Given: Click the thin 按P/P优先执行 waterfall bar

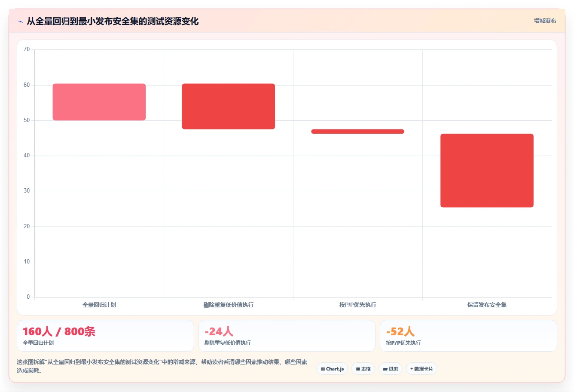Looking at the screenshot, I should (x=358, y=132).
